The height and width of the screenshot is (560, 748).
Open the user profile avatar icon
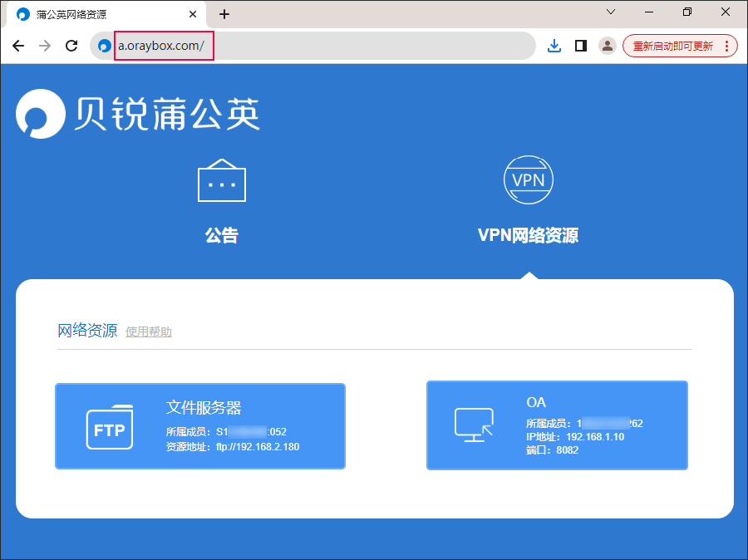coord(608,46)
